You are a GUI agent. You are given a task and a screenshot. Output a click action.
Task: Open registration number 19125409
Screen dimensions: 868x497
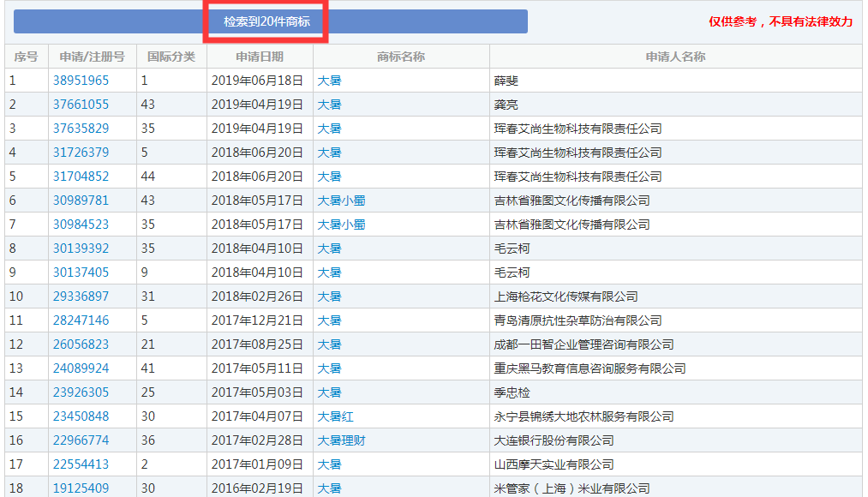click(x=81, y=488)
